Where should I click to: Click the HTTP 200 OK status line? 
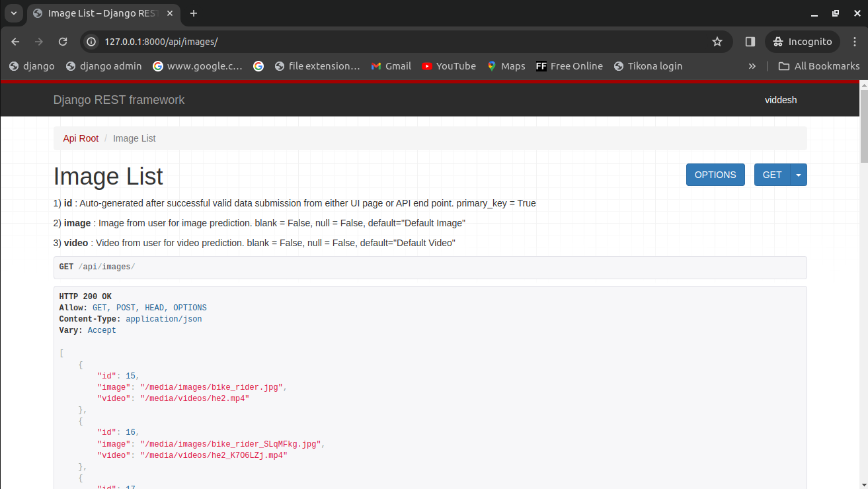coord(85,296)
